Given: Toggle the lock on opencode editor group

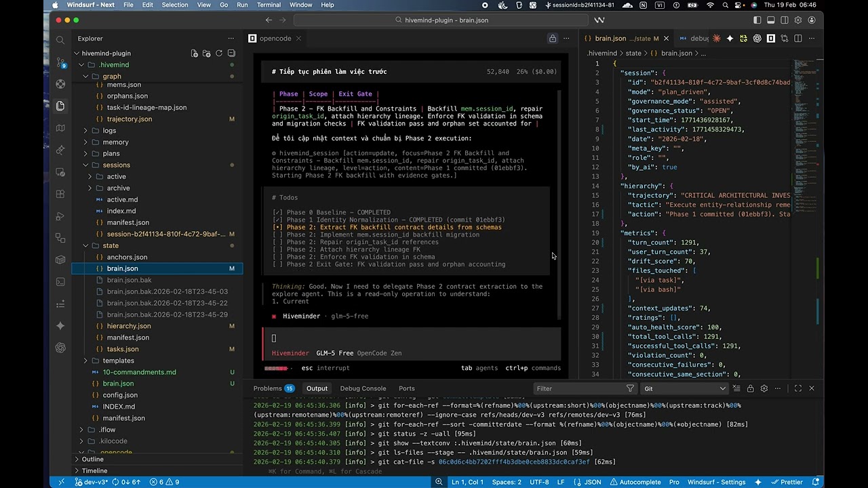Looking at the screenshot, I should pyautogui.click(x=553, y=39).
